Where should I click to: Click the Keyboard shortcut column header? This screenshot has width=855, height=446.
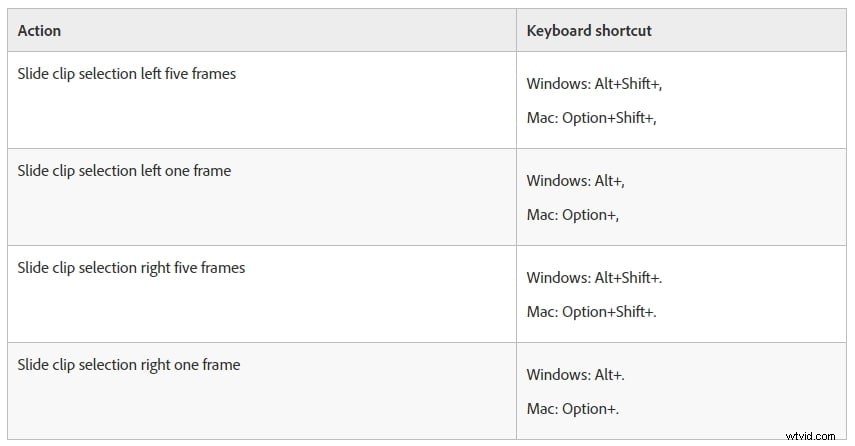pyautogui.click(x=589, y=31)
